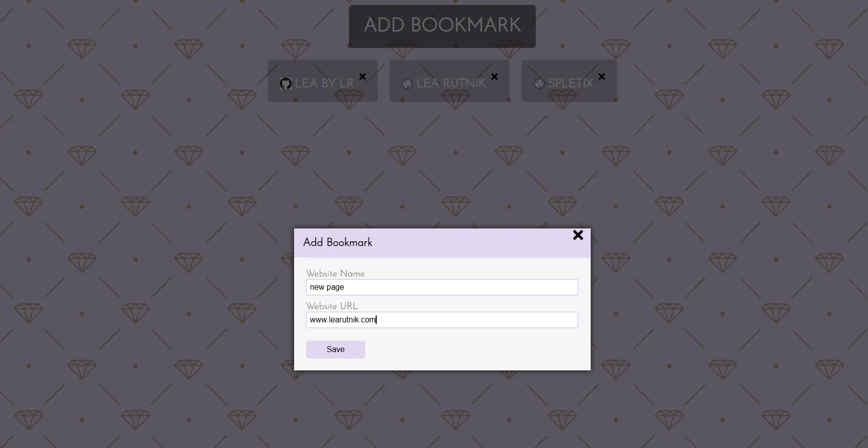Delete the LEA RUTNIK bookmark

point(494,77)
